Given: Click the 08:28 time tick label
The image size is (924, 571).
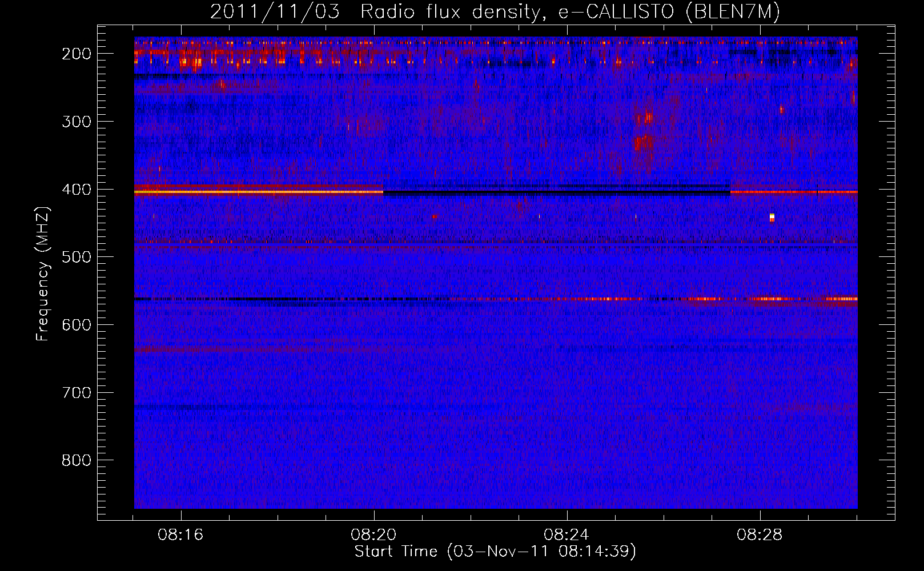Looking at the screenshot, I should point(760,535).
